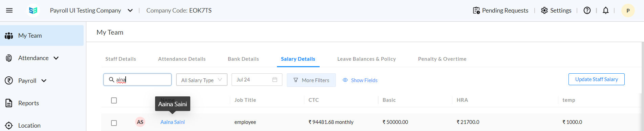Expand the company name dropdown

point(130,11)
